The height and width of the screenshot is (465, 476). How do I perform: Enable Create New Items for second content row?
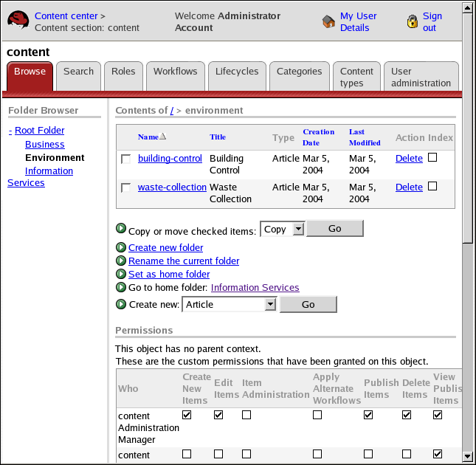point(187,454)
